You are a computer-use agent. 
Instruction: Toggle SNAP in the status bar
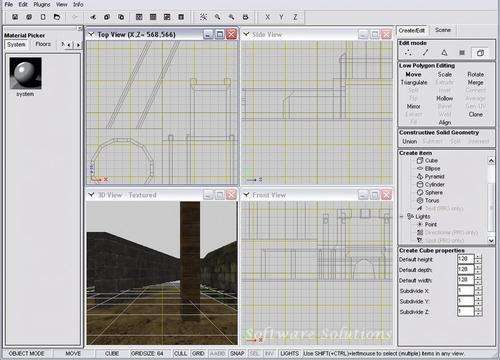click(x=237, y=353)
